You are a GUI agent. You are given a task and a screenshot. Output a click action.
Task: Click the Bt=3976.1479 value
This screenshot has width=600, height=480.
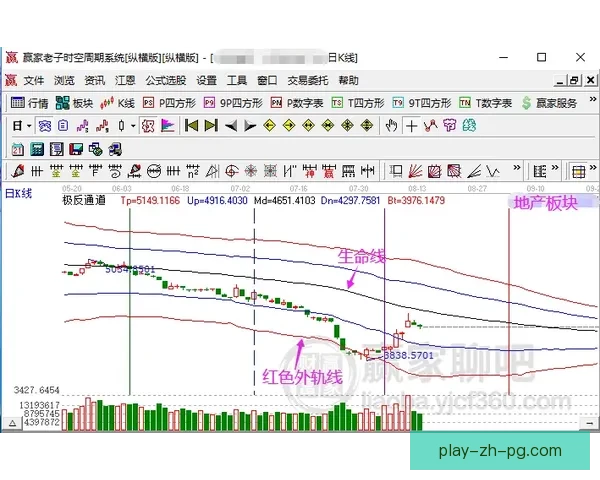tap(416, 200)
